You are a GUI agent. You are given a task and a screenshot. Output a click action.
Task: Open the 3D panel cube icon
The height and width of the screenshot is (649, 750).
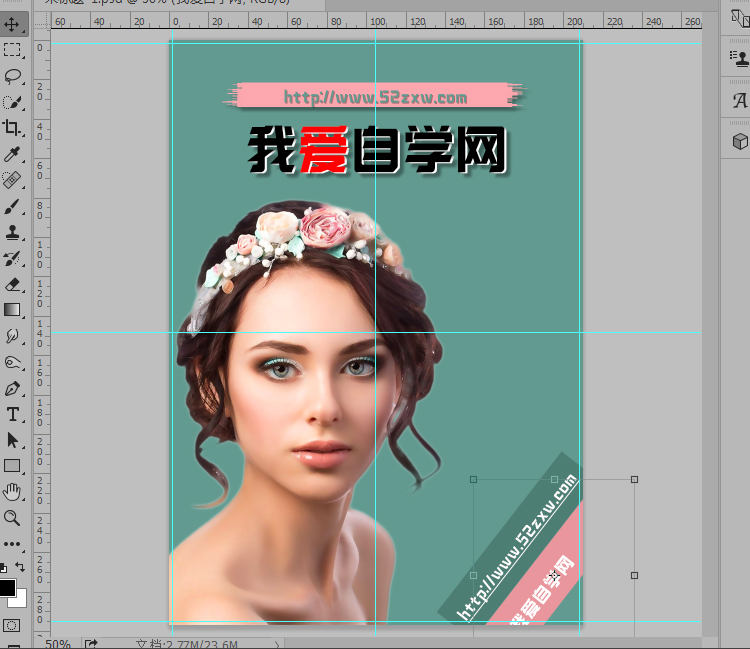740,142
